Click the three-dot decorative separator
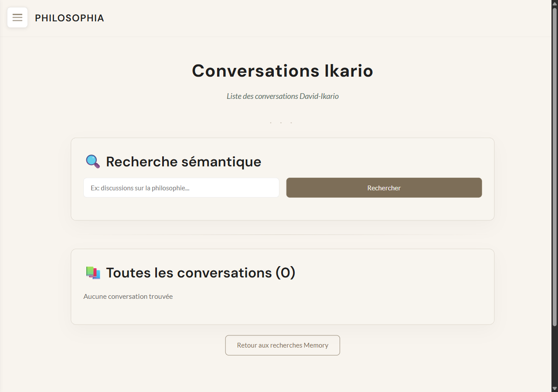 coord(281,123)
